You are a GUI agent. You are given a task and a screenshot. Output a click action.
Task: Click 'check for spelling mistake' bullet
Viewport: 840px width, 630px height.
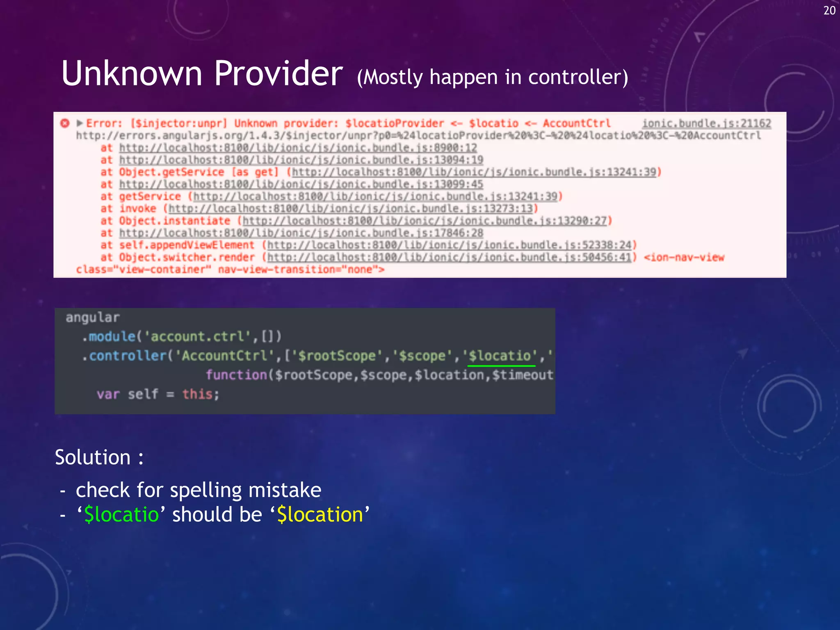click(199, 490)
